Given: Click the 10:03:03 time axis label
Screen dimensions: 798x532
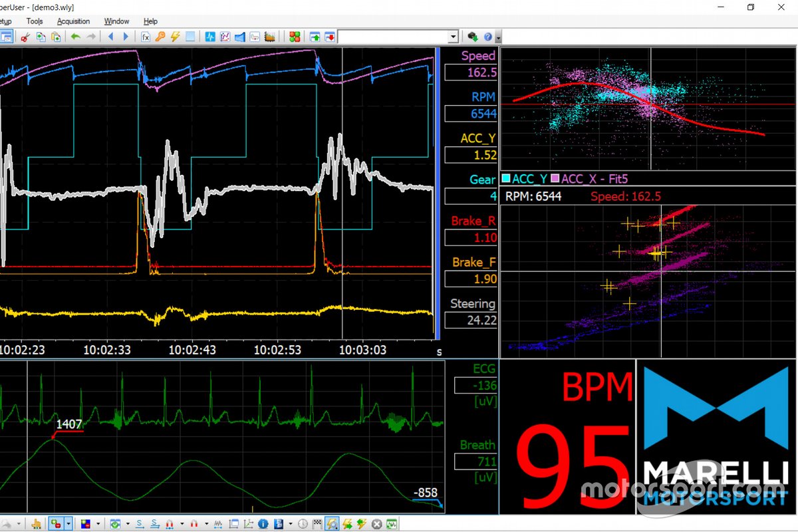Looking at the screenshot, I should [362, 350].
